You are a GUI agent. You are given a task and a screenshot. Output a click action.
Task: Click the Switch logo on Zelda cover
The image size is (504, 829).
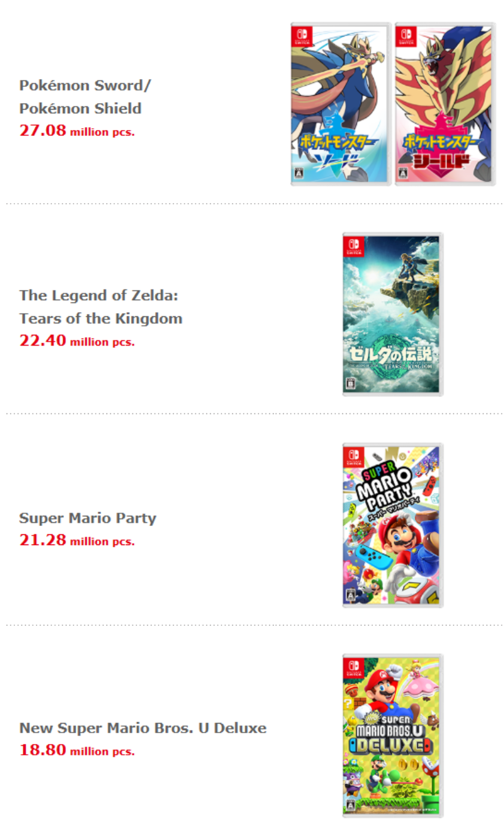click(x=351, y=246)
